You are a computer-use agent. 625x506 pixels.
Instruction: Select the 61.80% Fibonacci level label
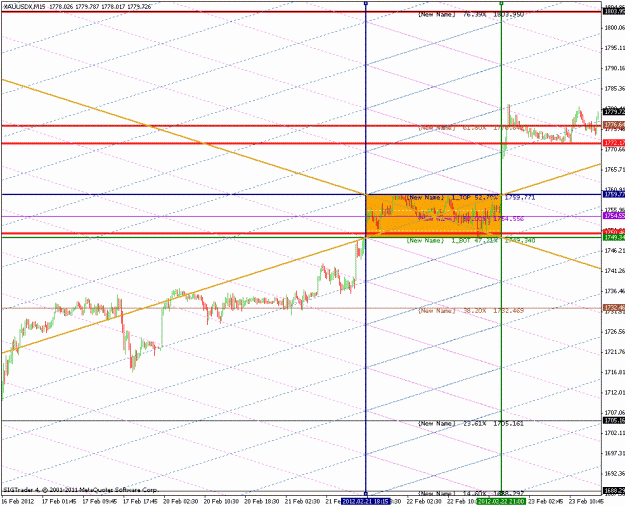click(x=470, y=128)
